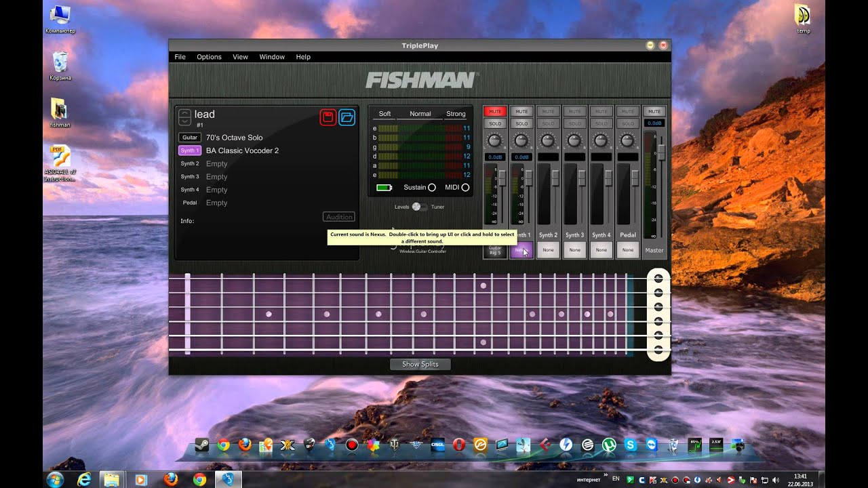Open Synth 4 None sound selector
The image size is (868, 488).
pyautogui.click(x=601, y=250)
